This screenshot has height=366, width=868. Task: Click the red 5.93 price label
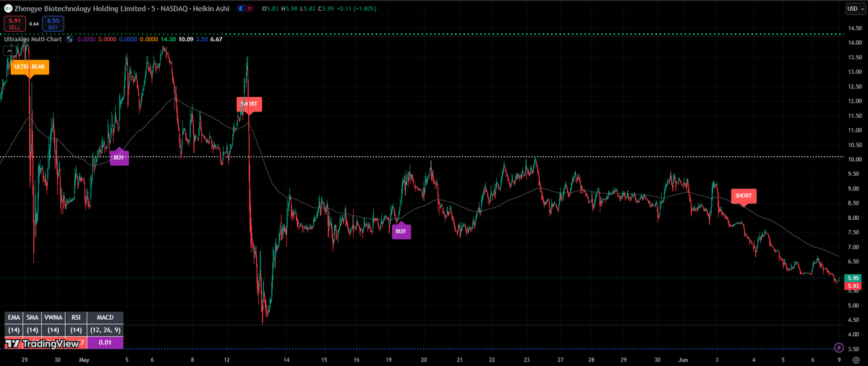pos(854,286)
